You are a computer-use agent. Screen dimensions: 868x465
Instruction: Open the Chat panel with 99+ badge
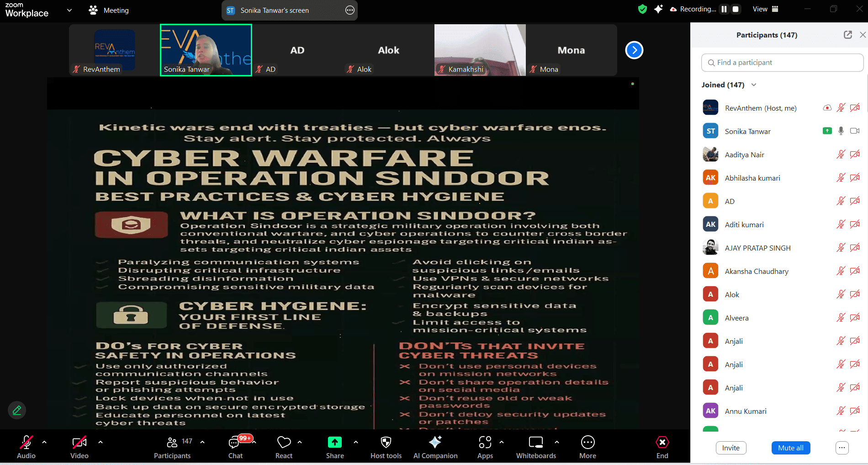(235, 447)
